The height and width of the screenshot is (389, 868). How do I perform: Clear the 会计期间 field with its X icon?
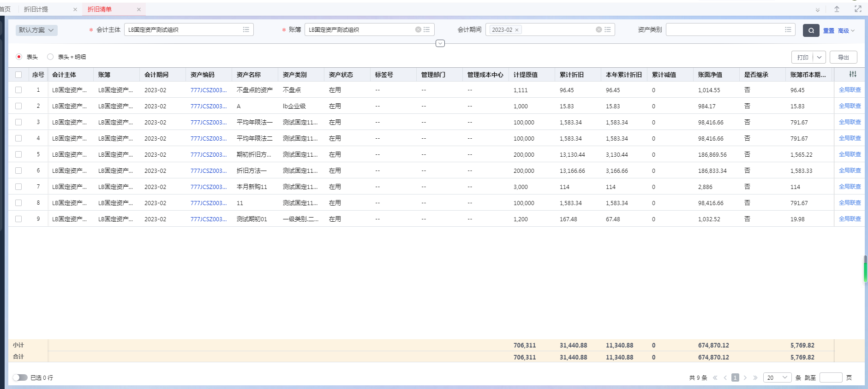[599, 29]
